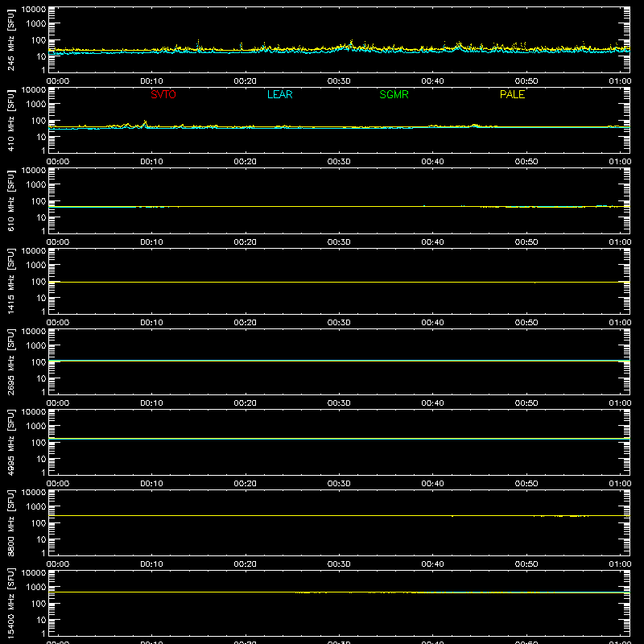Click the cyan LEAR legend label
The width and height of the screenshot is (644, 644).
pos(279,94)
